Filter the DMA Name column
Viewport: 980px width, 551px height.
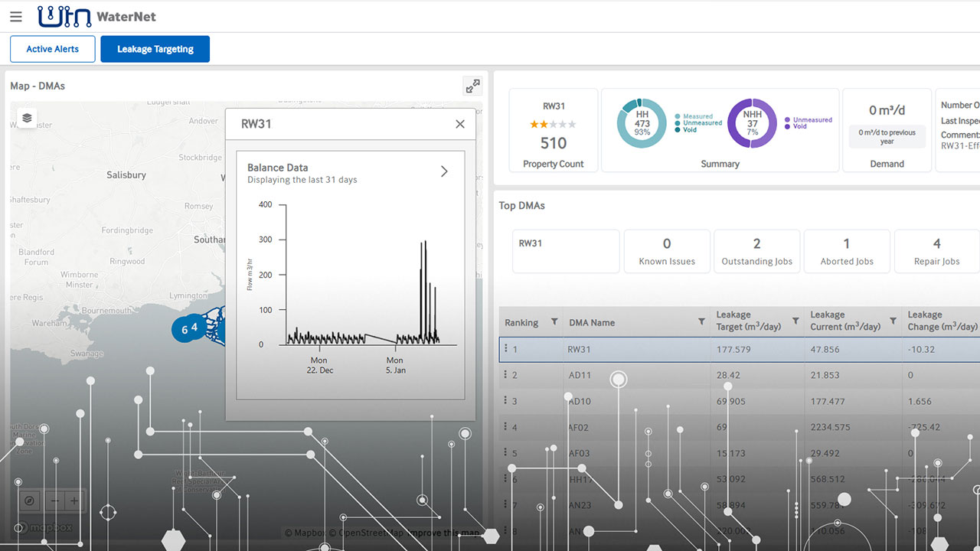[x=701, y=321]
